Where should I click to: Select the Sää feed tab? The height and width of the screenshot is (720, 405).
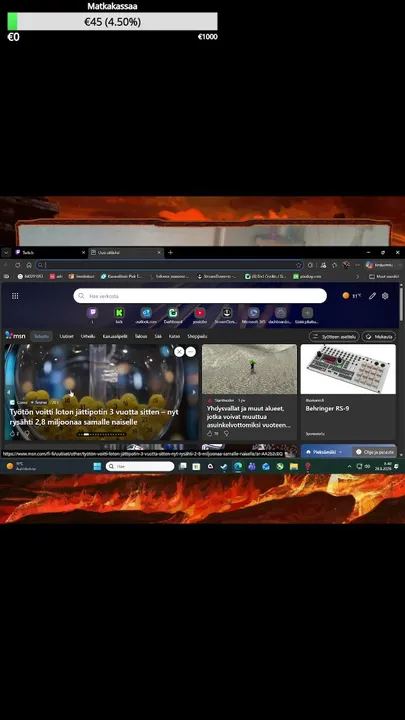(158, 337)
